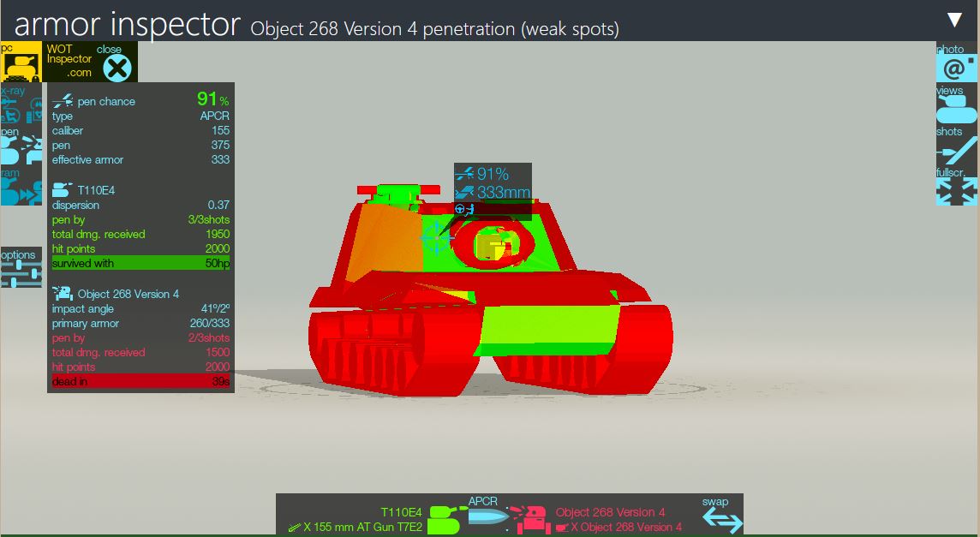Click the 'caliber' 155 row
980x537 pixels.
point(140,131)
